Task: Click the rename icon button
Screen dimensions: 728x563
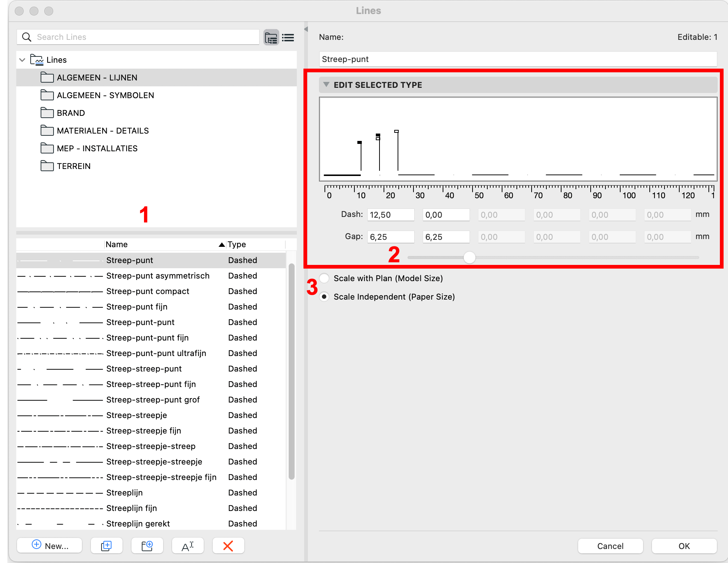Action: [x=188, y=546]
